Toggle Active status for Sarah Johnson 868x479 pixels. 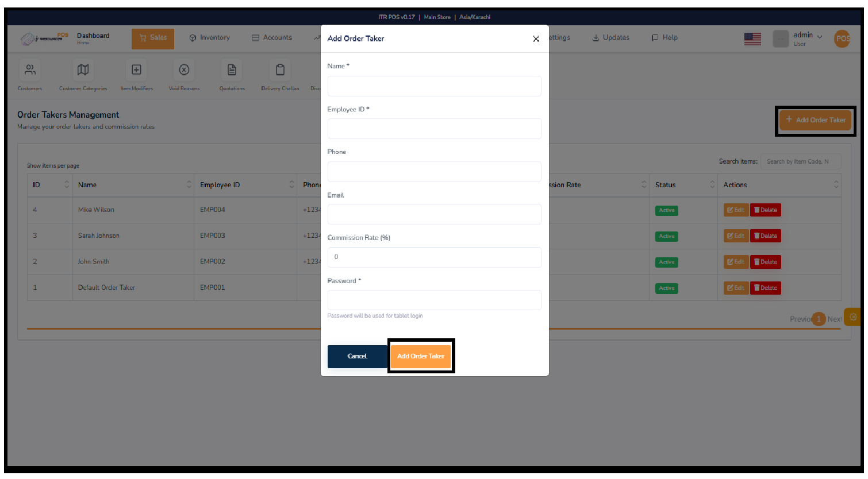pyautogui.click(x=666, y=236)
